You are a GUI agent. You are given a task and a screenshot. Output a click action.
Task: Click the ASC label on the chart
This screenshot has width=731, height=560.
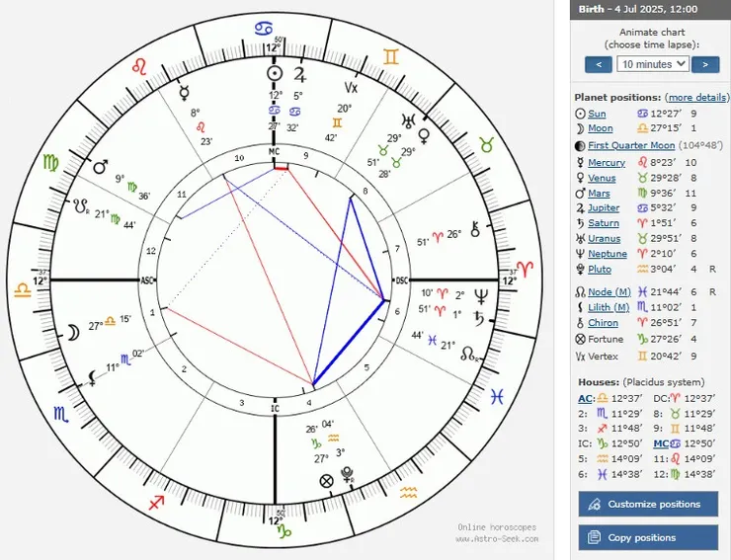pyautogui.click(x=147, y=280)
